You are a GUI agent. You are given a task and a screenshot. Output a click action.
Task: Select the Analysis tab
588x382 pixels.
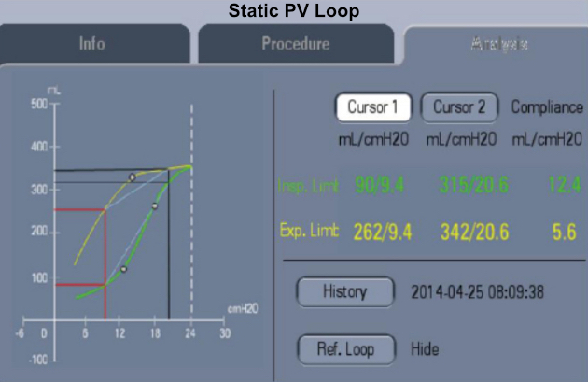point(498,44)
